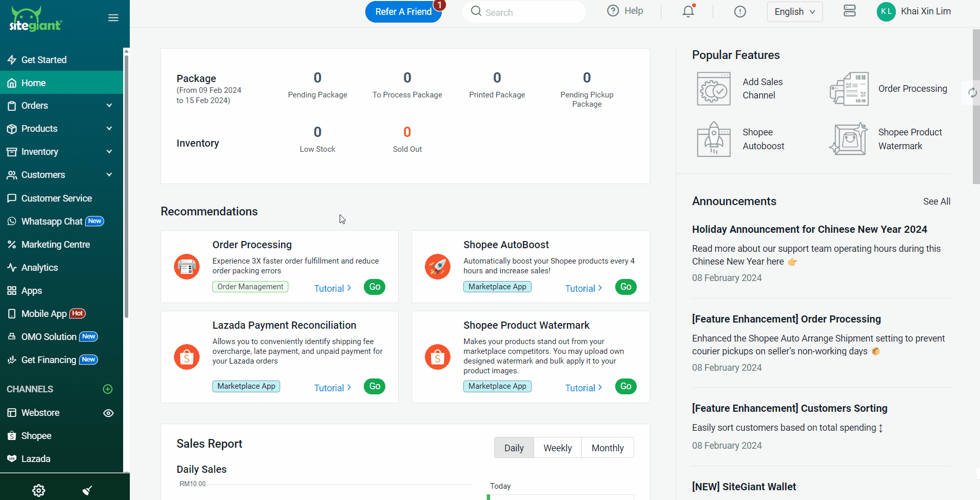Click the exclamation alert icon in header

point(740,11)
